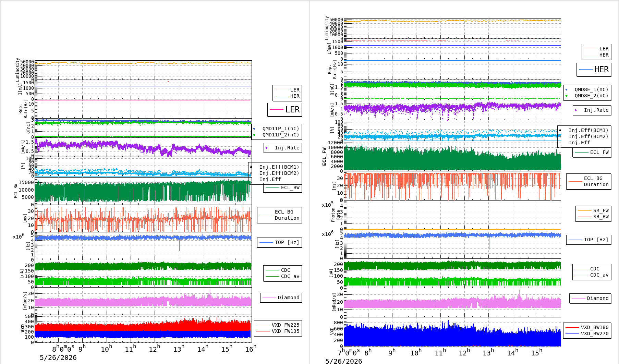The width and height of the screenshot is (619, 364).
Task: Click Inj.Eff(BCM2) legend in the HER panel
Action: pyautogui.click(x=588, y=136)
